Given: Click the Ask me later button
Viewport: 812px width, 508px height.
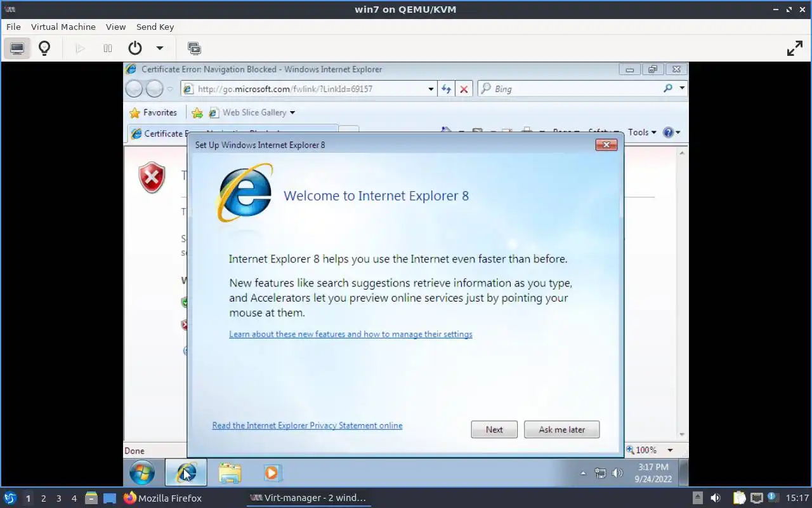Looking at the screenshot, I should (561, 429).
